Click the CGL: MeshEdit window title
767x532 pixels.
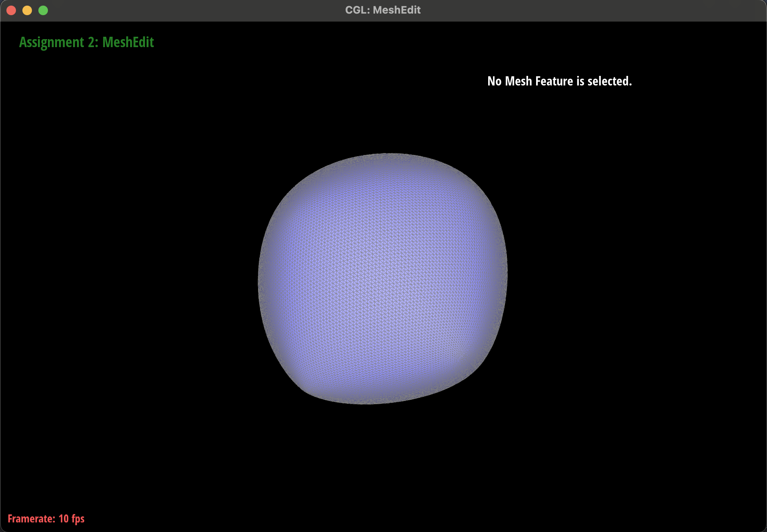click(383, 10)
